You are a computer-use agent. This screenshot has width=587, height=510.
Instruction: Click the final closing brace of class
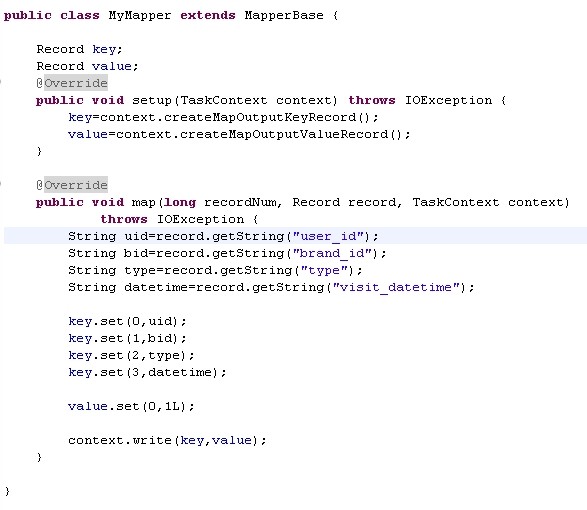[7, 491]
